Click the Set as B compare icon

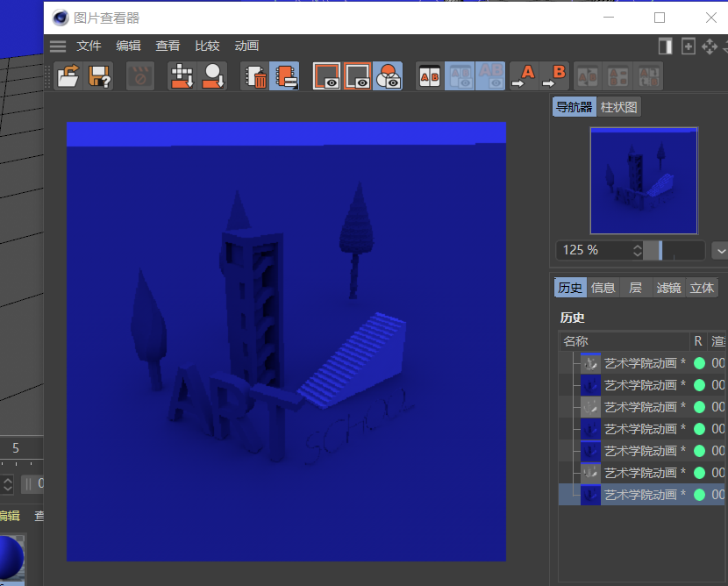pos(554,76)
